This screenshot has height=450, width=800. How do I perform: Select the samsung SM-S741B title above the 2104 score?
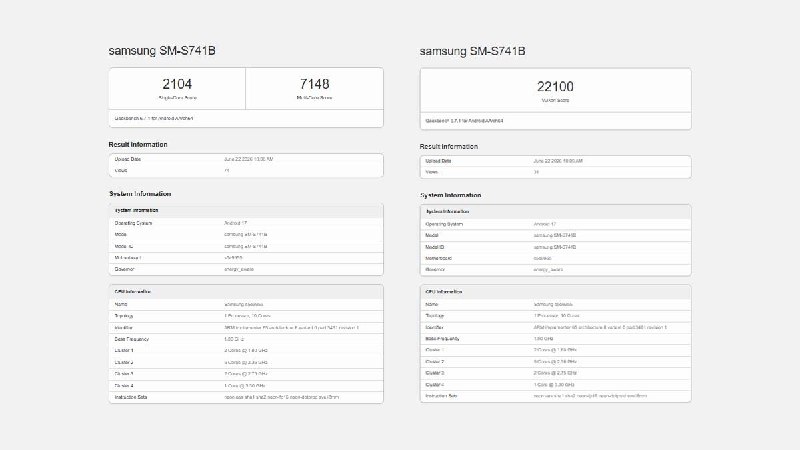[162, 51]
